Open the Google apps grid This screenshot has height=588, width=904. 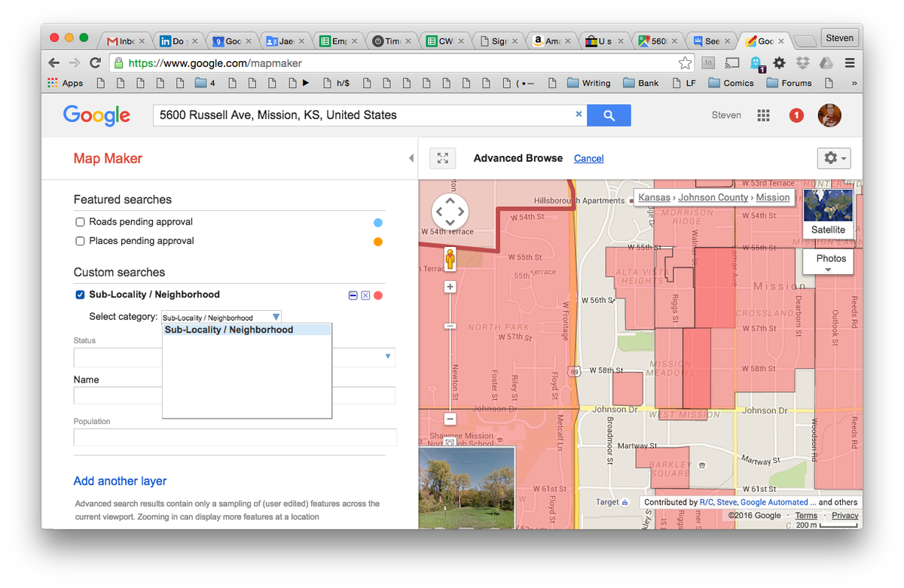763,115
